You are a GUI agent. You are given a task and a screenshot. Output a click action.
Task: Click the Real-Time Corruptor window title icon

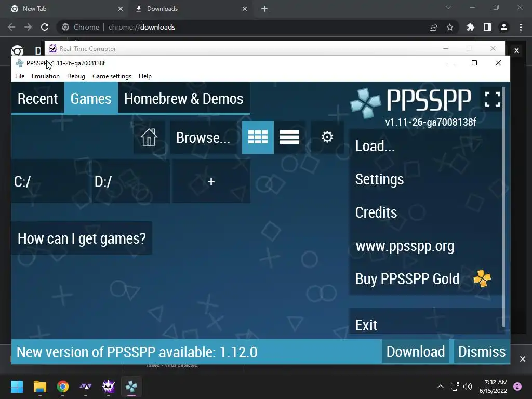point(53,48)
